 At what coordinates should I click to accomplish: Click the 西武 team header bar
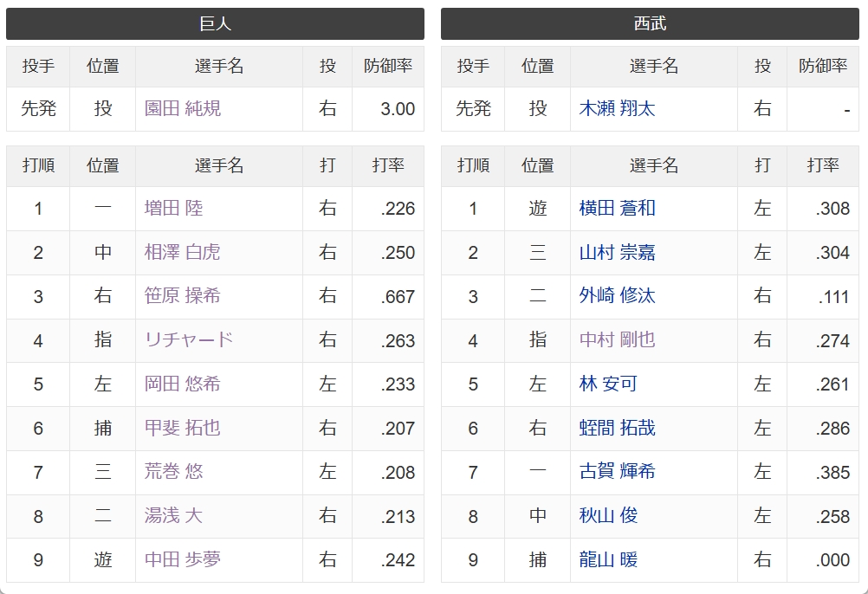tap(650, 23)
